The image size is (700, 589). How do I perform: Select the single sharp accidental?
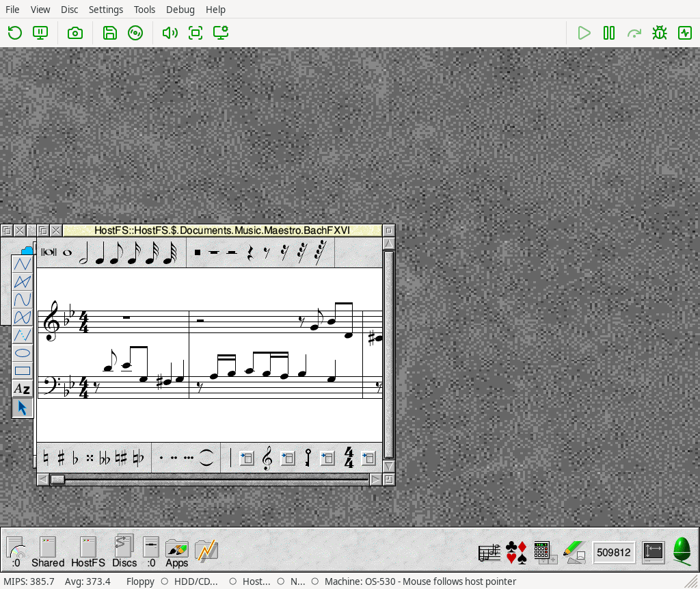[x=61, y=458]
